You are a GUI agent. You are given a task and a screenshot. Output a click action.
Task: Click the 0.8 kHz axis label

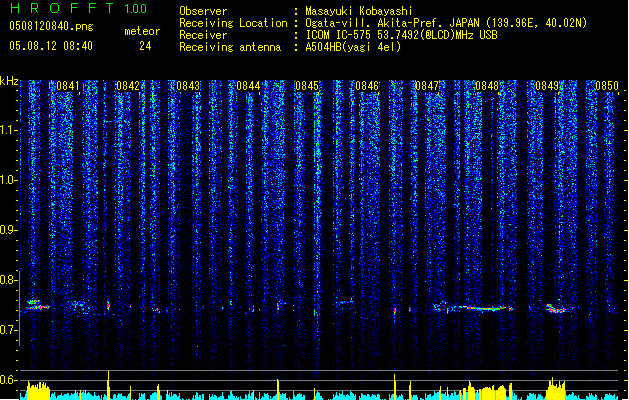pos(9,280)
